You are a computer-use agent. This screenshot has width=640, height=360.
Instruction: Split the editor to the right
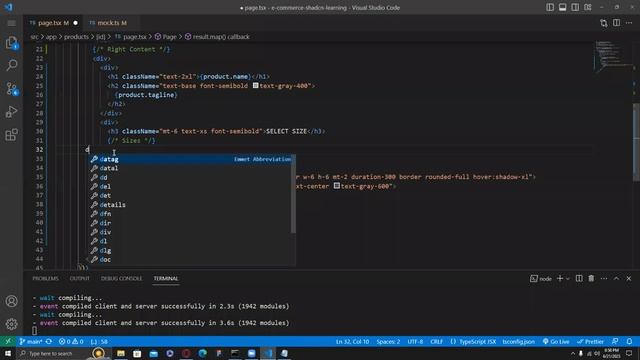click(x=616, y=23)
